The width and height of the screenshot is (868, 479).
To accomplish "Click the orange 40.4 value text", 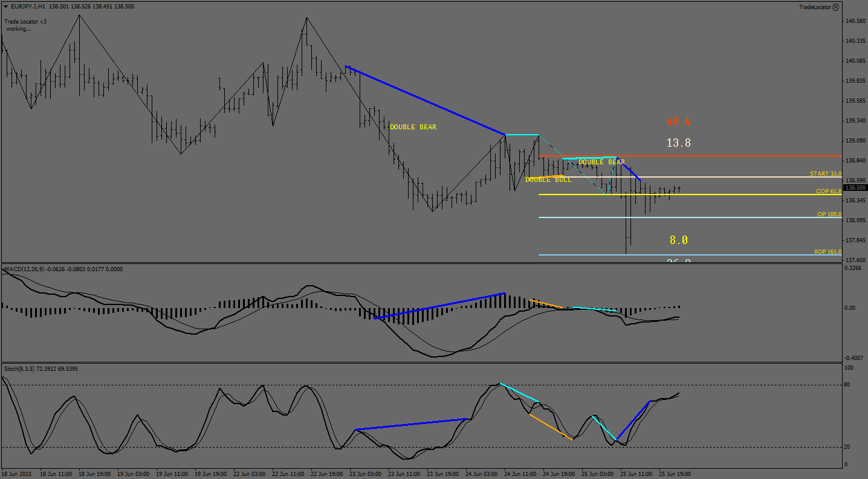I will (678, 121).
